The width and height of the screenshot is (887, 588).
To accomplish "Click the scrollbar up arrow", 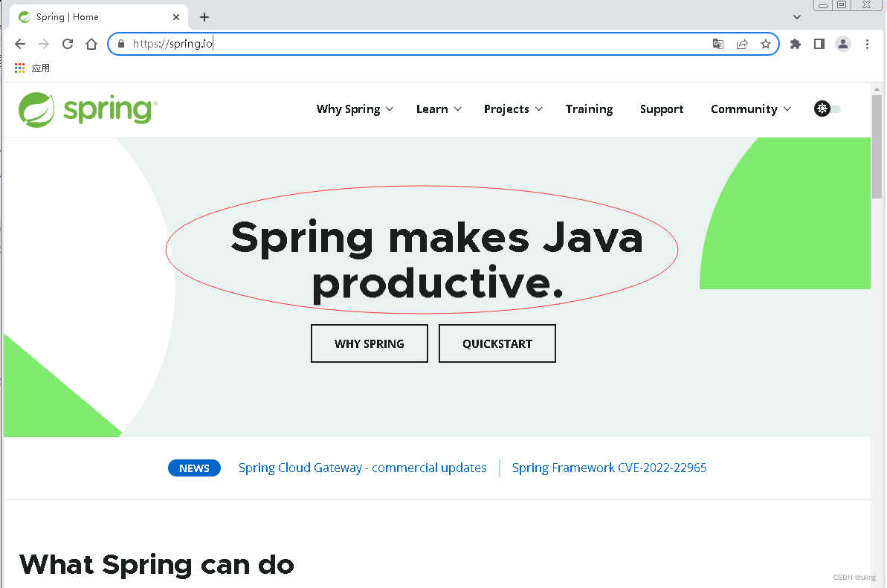I will [877, 88].
